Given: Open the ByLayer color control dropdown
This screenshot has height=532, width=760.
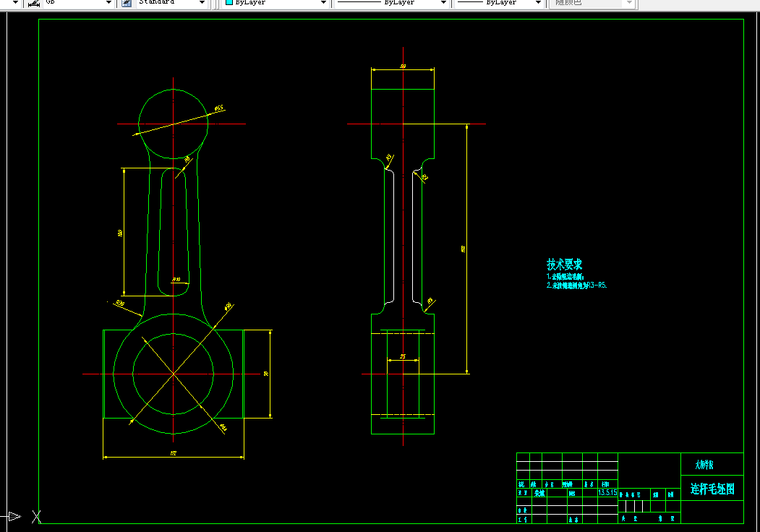Looking at the screenshot, I should (323, 3).
